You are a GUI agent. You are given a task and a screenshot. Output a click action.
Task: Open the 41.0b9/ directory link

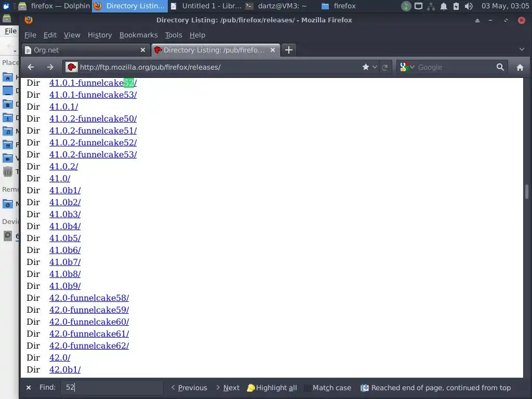pyautogui.click(x=65, y=286)
